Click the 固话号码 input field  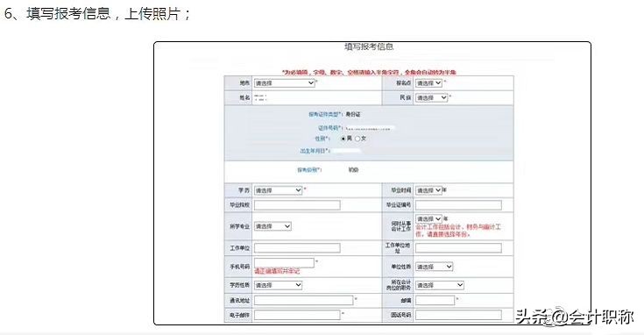pos(458,315)
